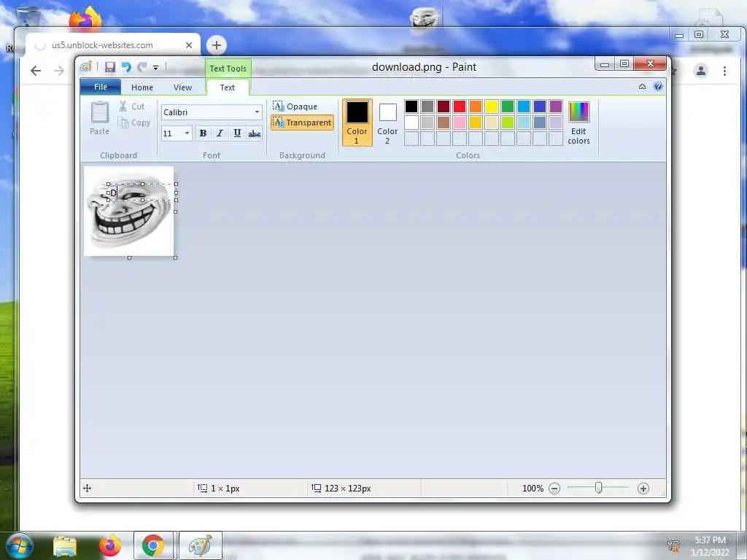Go back in the Chrome browser
The height and width of the screenshot is (560, 747).
click(x=35, y=71)
